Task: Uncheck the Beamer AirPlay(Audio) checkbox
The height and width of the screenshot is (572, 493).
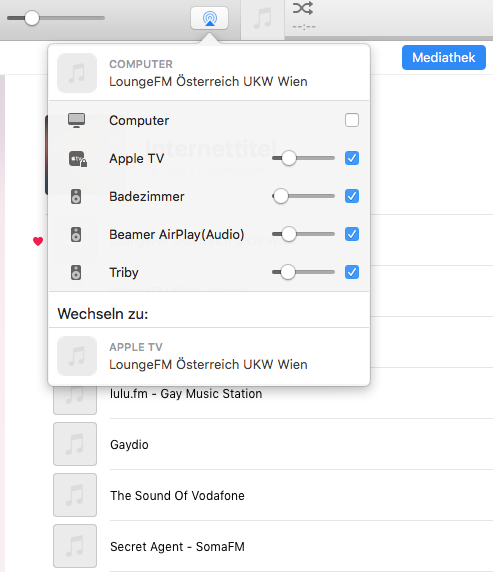Action: (352, 234)
